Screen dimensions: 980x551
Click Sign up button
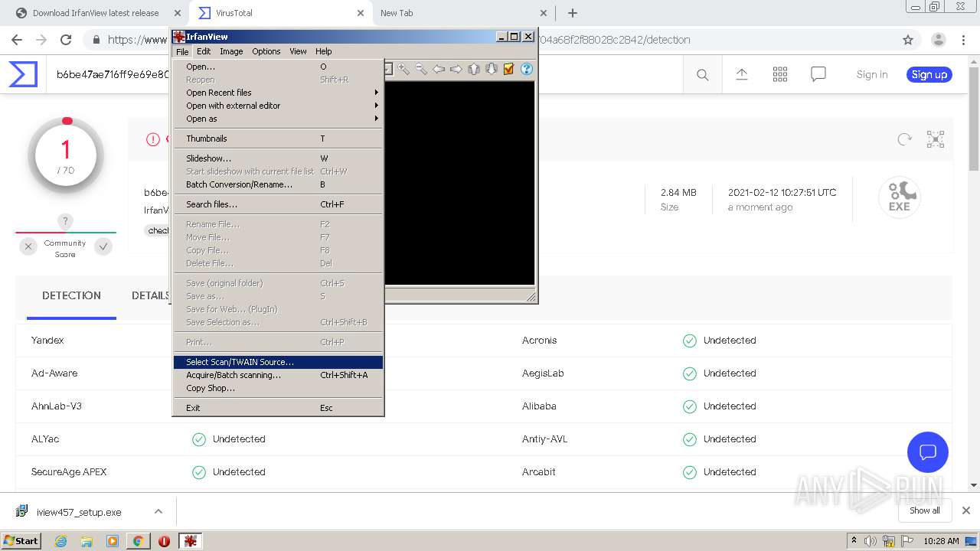[929, 74]
